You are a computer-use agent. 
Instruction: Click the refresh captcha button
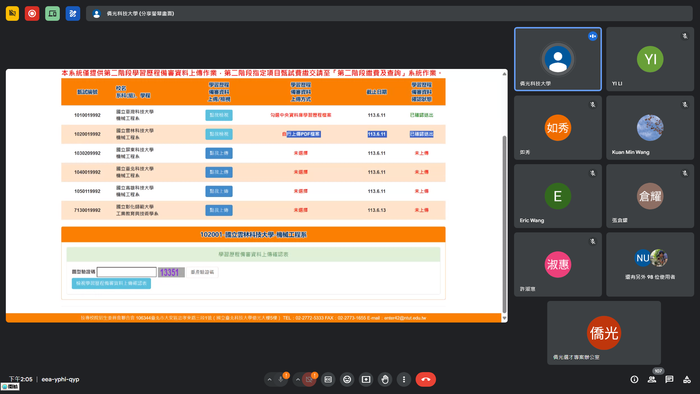coord(202,272)
